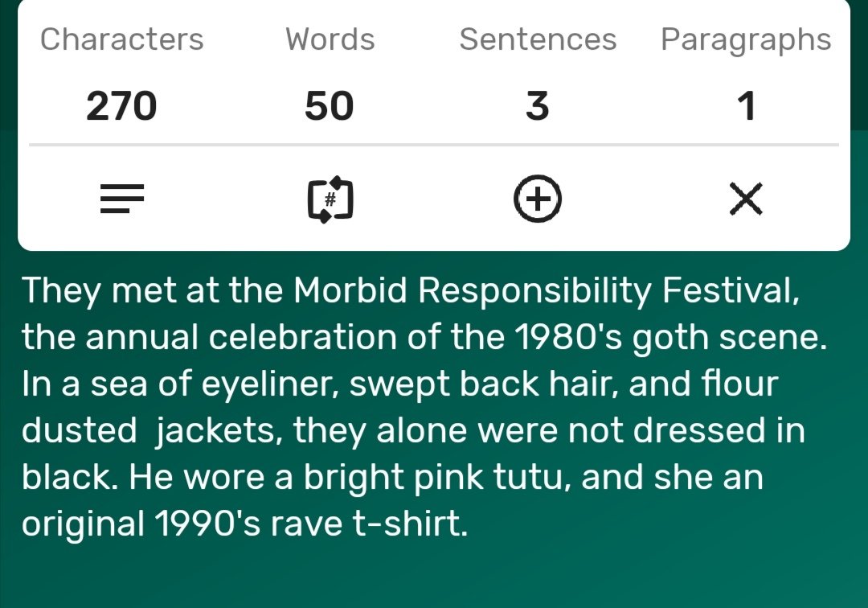868x608 pixels.
Task: Select the Paragraphs label
Action: tap(746, 40)
